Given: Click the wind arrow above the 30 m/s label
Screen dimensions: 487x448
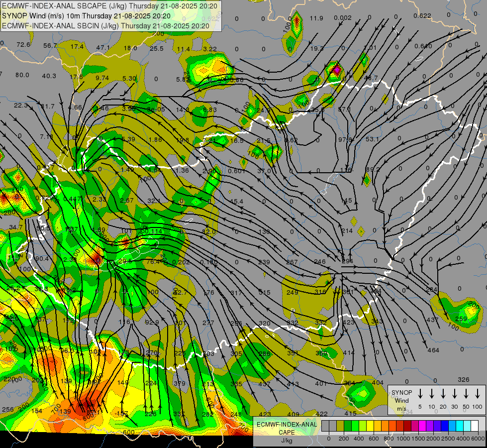Looking at the screenshot, I should (x=454, y=394).
